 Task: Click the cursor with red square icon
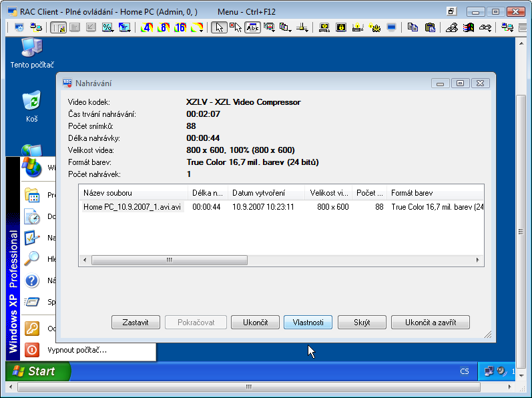(x=236, y=27)
